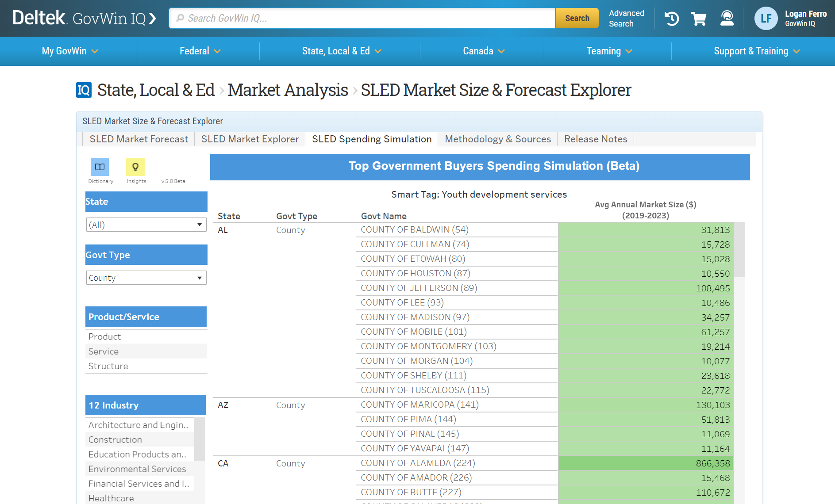
Task: Click the Search GovWin IQ input field
Action: point(363,18)
